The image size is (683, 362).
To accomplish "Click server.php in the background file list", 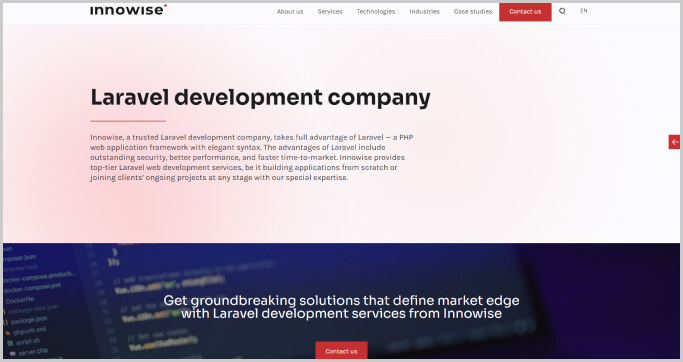I will pyautogui.click(x=33, y=352).
